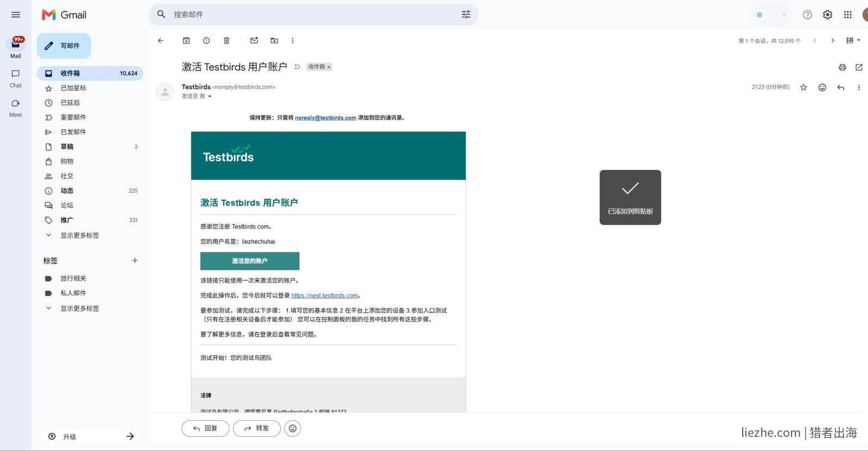868x451 pixels.
Task: Go to the previous conversation arrow
Action: pyautogui.click(x=815, y=41)
